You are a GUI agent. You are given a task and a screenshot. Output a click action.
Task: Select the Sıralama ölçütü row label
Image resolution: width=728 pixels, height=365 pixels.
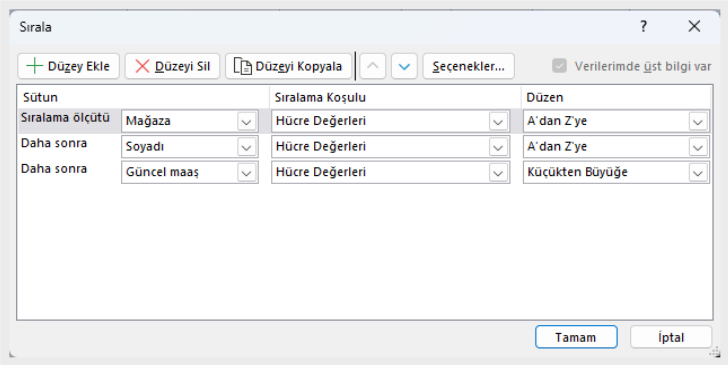(65, 118)
